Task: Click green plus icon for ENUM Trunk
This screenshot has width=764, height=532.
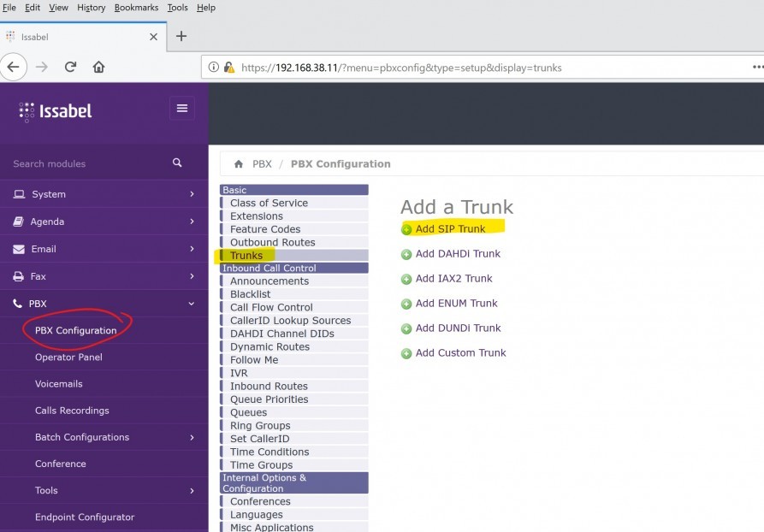Action: tap(406, 304)
